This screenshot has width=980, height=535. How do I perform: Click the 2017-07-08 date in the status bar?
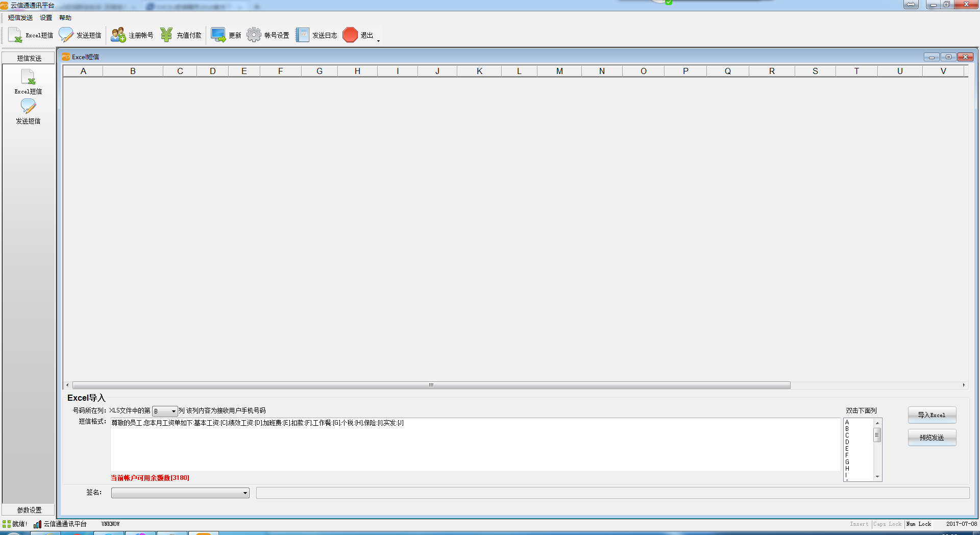[962, 524]
